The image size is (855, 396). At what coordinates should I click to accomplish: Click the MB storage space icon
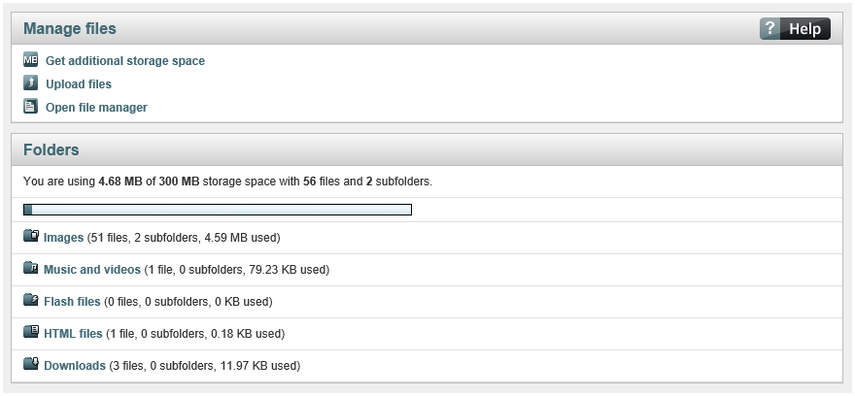[x=31, y=59]
